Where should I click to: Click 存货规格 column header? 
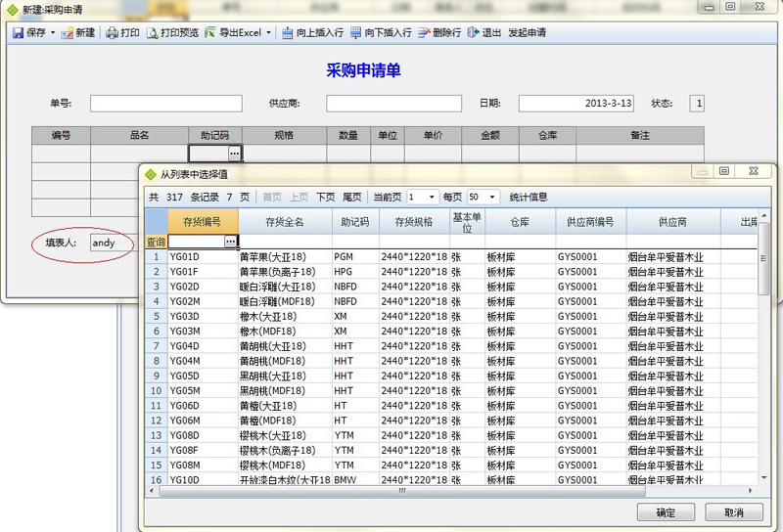pyautogui.click(x=413, y=222)
